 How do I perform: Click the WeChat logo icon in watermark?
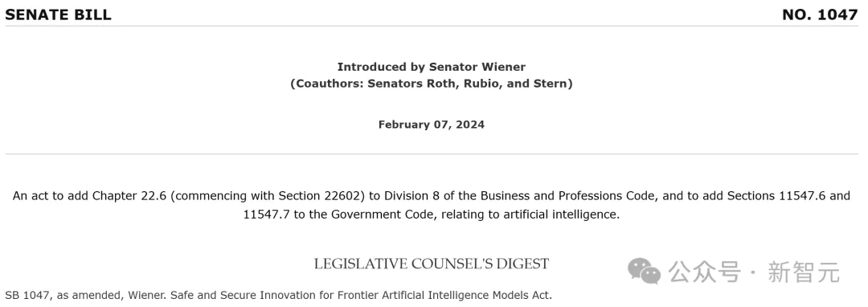pos(644,272)
